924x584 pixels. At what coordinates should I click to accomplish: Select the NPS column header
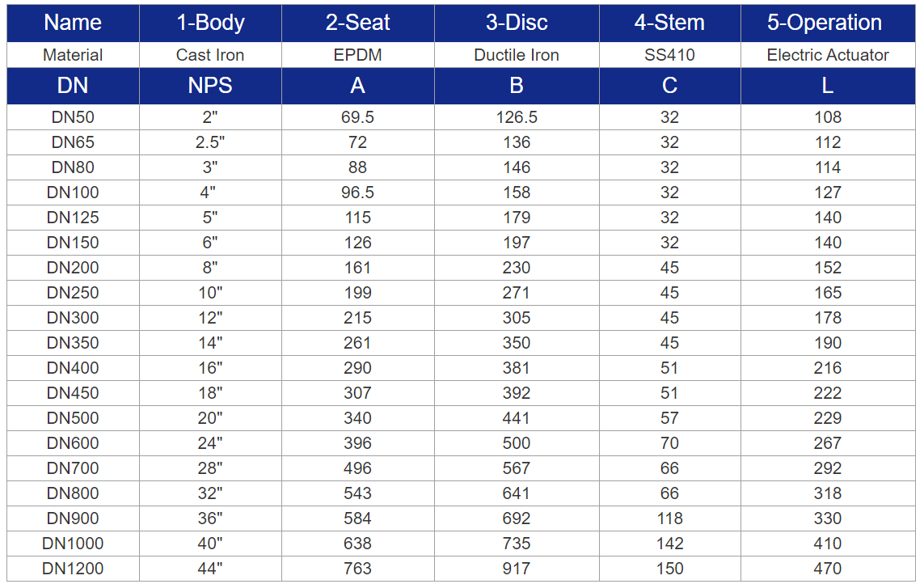[x=210, y=86]
